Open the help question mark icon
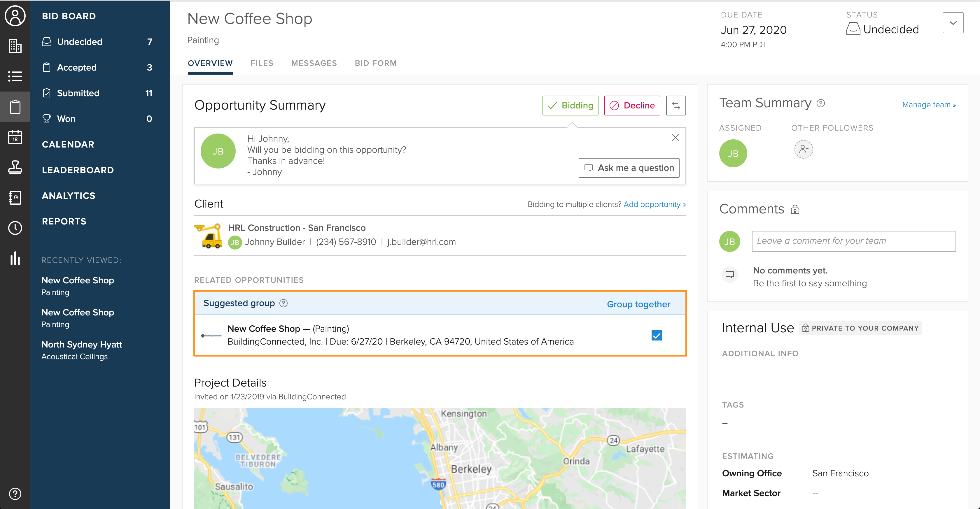The image size is (980, 509). click(15, 494)
